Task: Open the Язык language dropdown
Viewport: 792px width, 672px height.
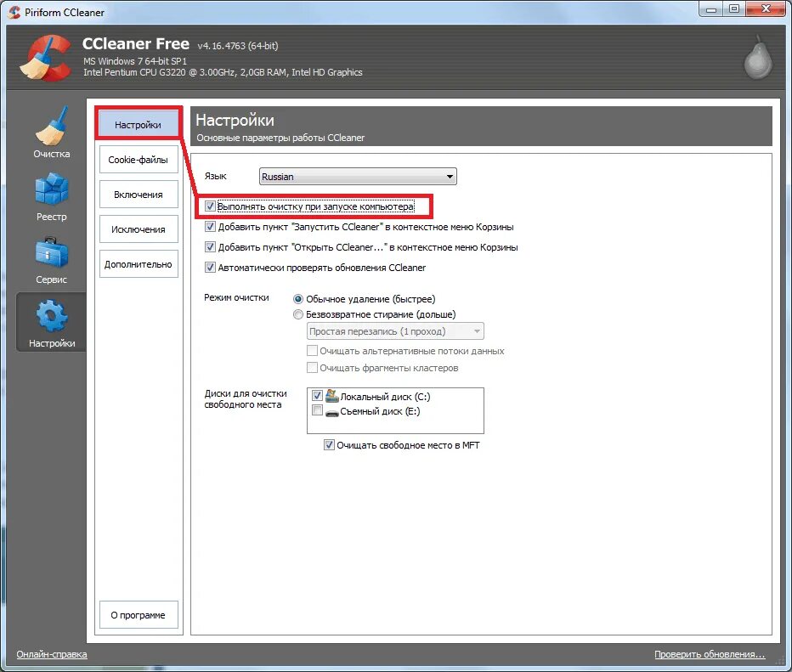Action: 358,177
